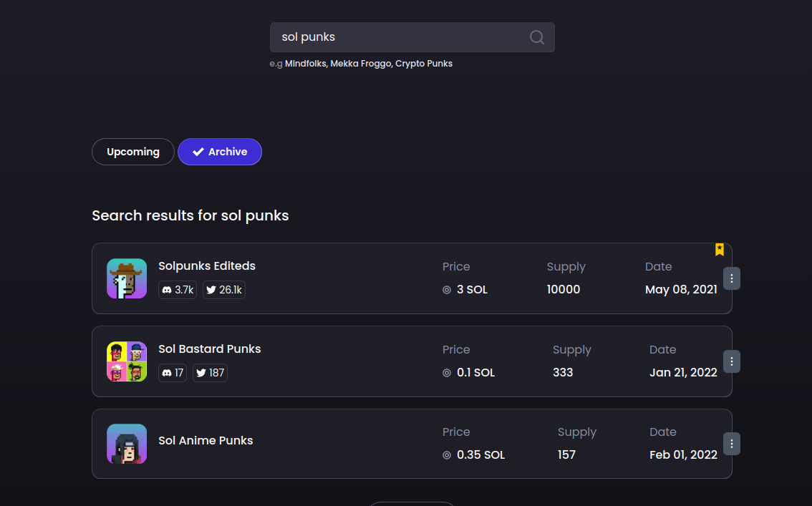Image resolution: width=812 pixels, height=506 pixels.
Task: Click the Mindfolks example suggestion
Action: (306, 64)
